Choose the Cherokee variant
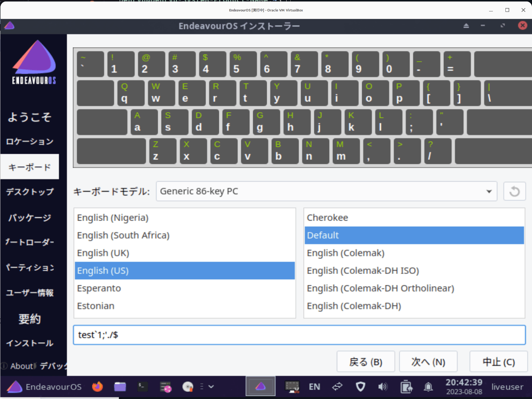 pos(414,218)
